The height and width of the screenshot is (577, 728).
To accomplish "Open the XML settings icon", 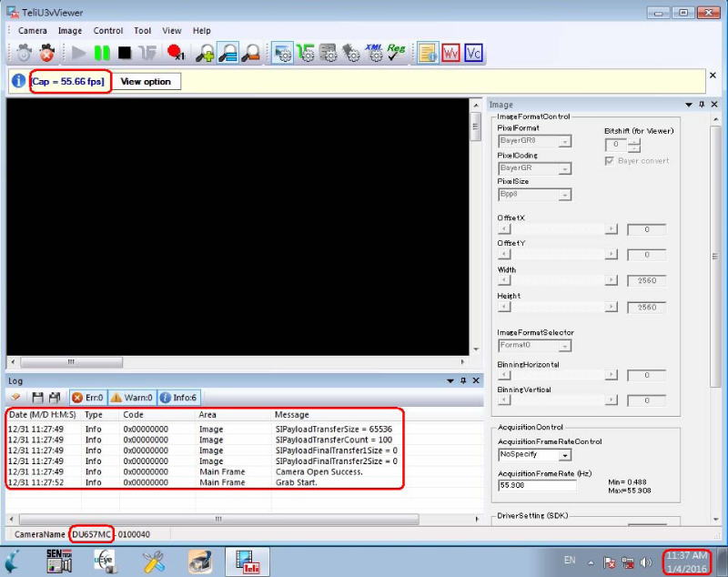I will coord(374,53).
